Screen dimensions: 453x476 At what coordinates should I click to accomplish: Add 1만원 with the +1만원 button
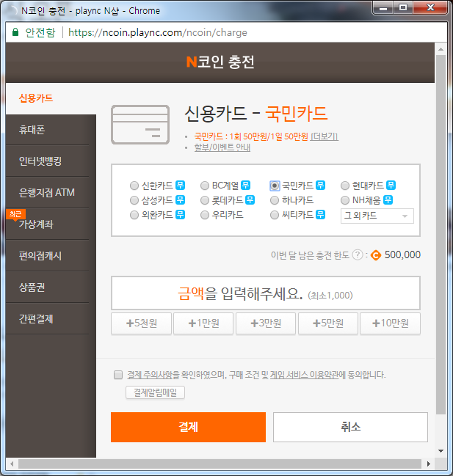pos(203,323)
